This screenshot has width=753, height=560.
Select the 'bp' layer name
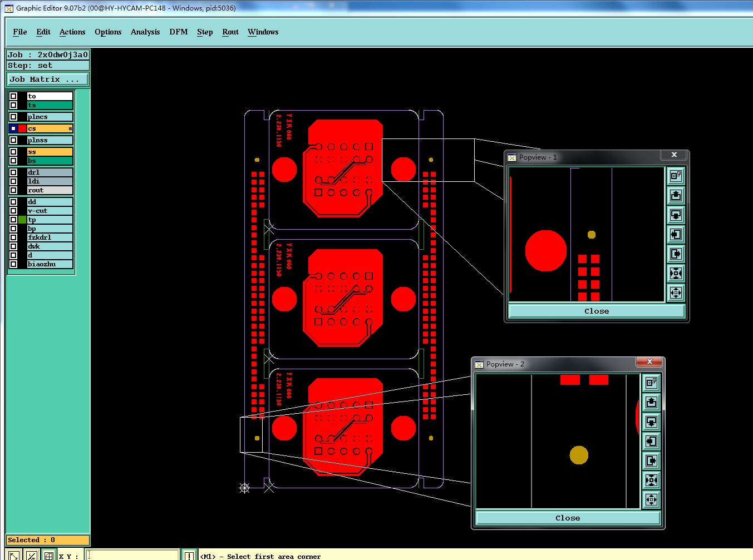50,229
